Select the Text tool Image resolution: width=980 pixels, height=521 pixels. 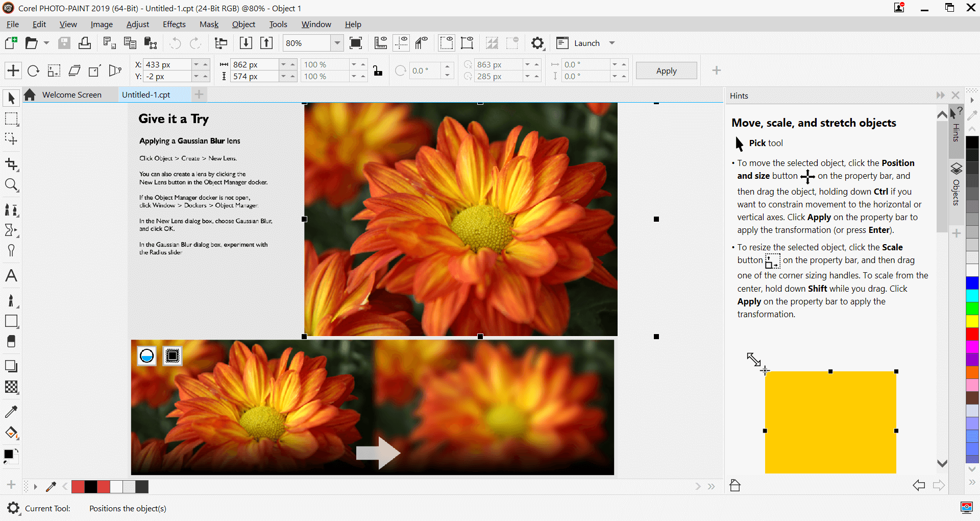click(x=11, y=276)
